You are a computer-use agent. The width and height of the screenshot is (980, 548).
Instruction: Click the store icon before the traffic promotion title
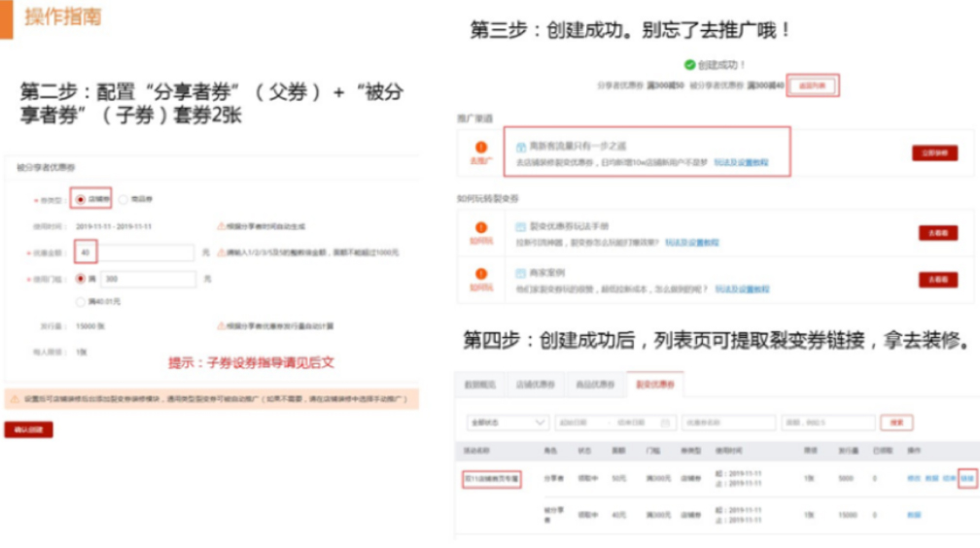pyautogui.click(x=521, y=147)
